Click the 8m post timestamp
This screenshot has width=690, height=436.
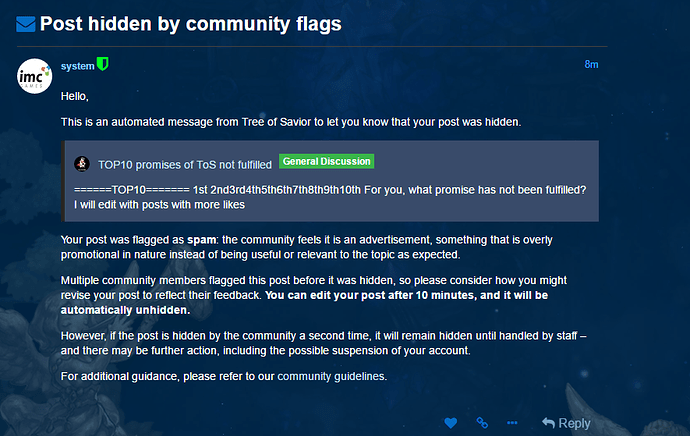(591, 65)
